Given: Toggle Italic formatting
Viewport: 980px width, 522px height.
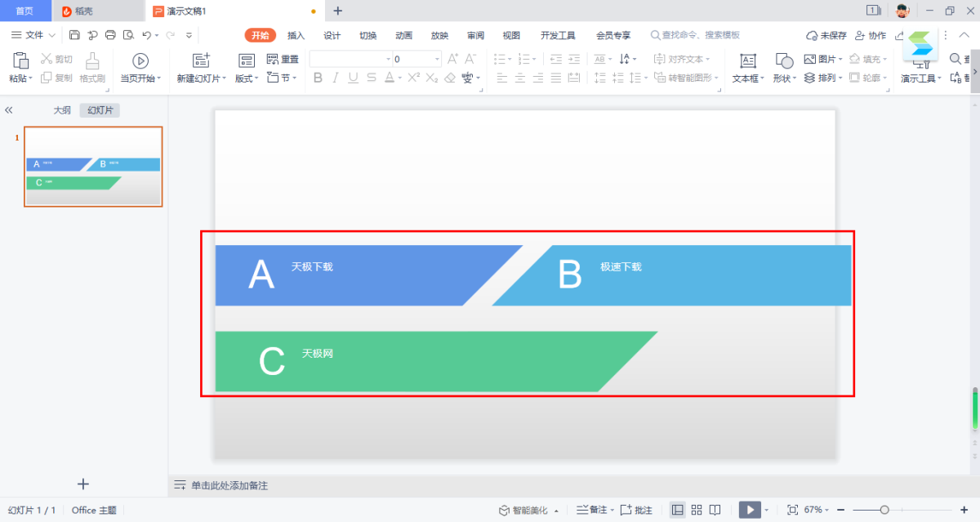Looking at the screenshot, I should (x=336, y=78).
